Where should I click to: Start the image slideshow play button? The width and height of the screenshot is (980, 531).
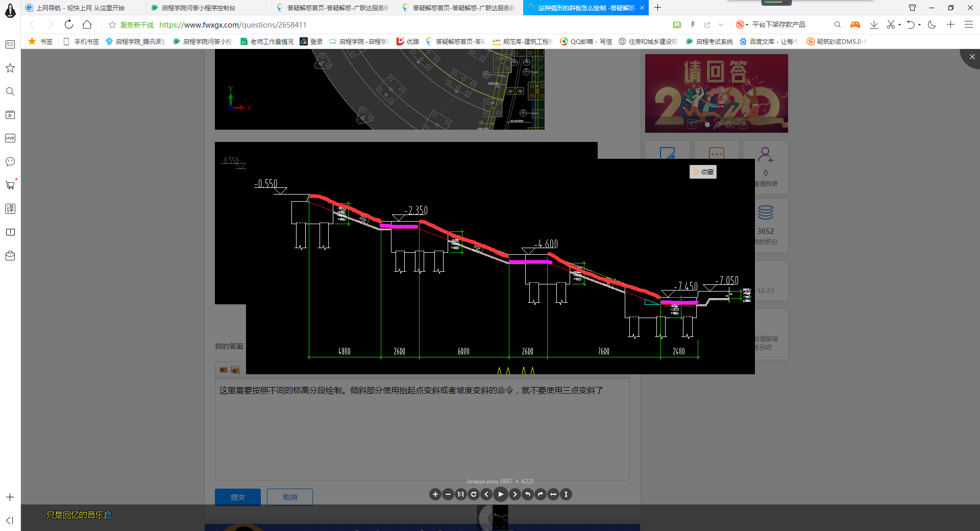501,494
